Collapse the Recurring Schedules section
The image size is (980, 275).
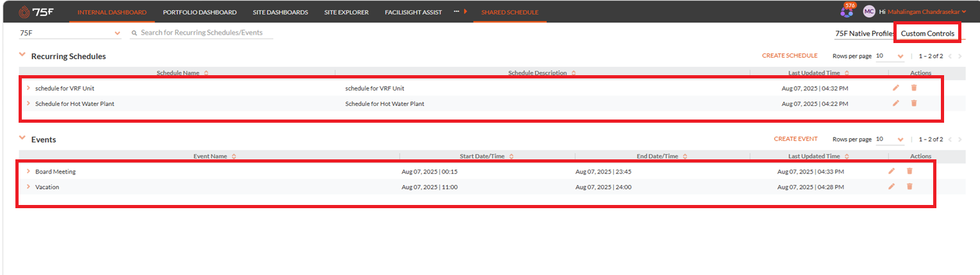click(x=22, y=55)
